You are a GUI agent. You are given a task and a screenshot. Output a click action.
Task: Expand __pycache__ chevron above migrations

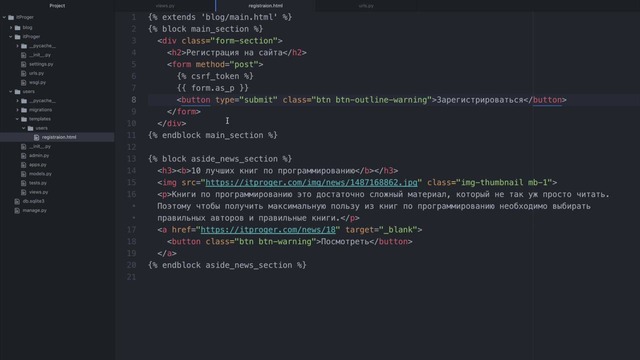pyautogui.click(x=18, y=100)
